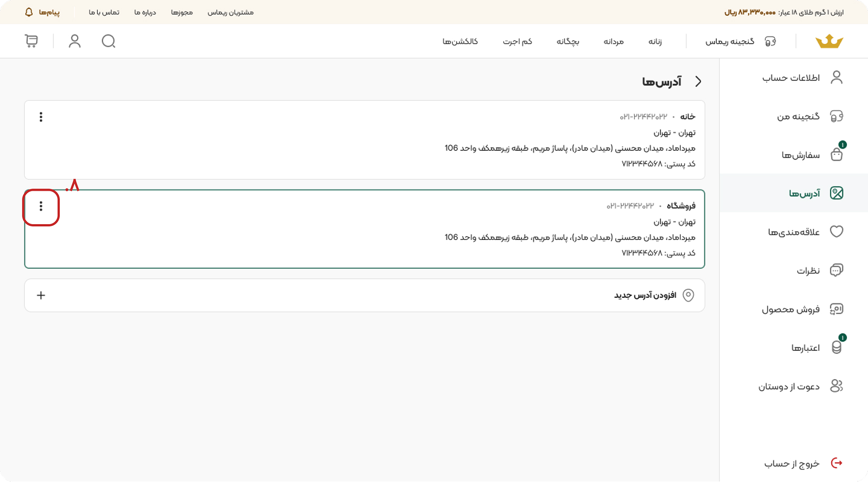Click the اطلاعات حساب person icon
868x482 pixels.
pos(836,77)
